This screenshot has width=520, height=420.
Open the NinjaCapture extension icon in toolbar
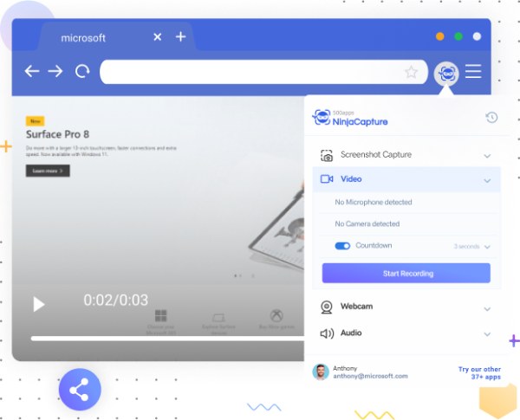tap(446, 74)
